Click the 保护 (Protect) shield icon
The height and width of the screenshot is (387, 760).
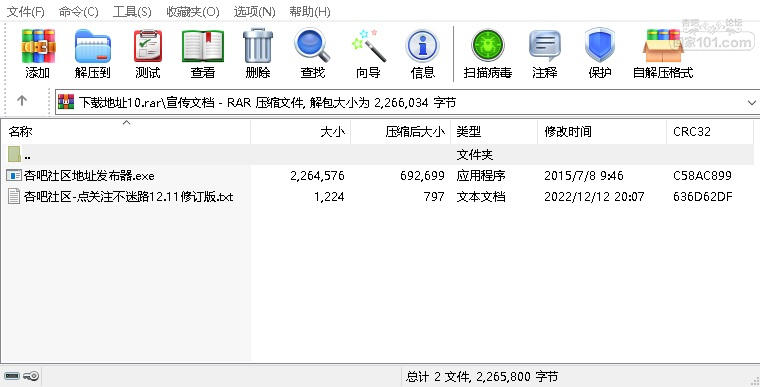click(600, 46)
